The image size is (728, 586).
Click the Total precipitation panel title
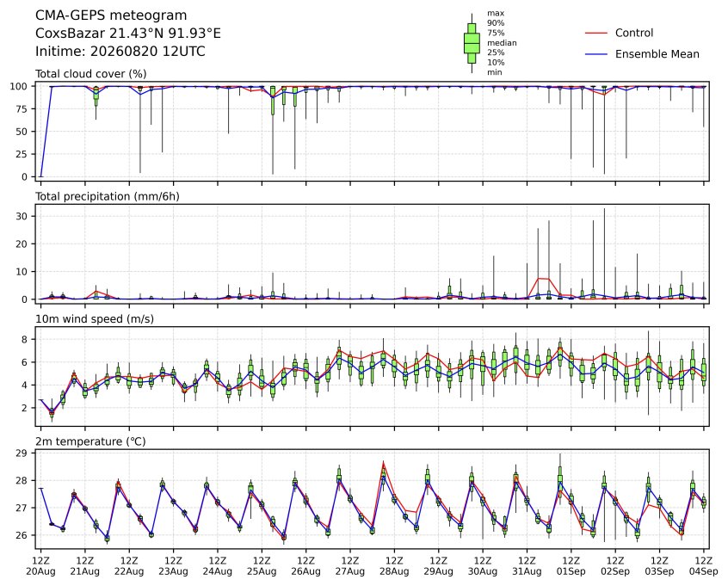coord(108,197)
